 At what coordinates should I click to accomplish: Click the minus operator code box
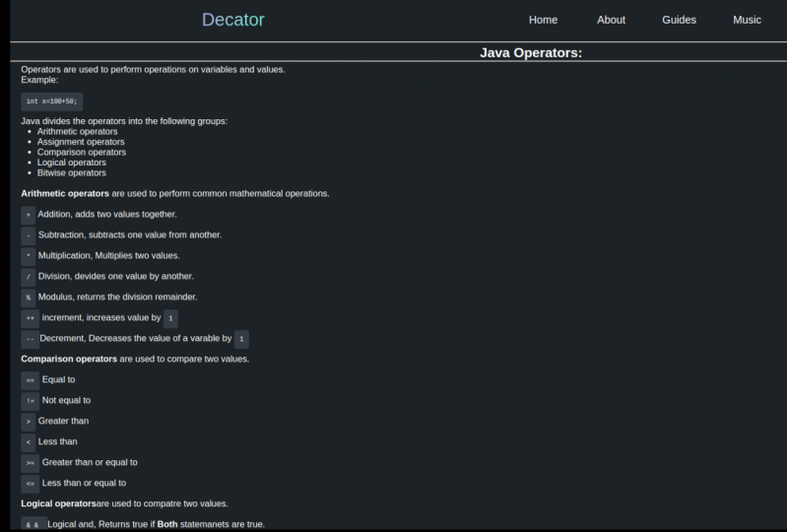tap(29, 235)
